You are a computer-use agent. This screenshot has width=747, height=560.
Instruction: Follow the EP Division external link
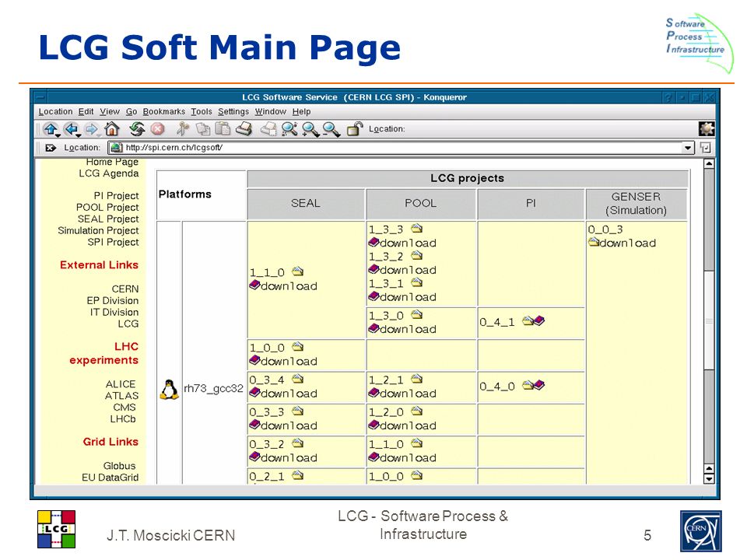pyautogui.click(x=112, y=300)
